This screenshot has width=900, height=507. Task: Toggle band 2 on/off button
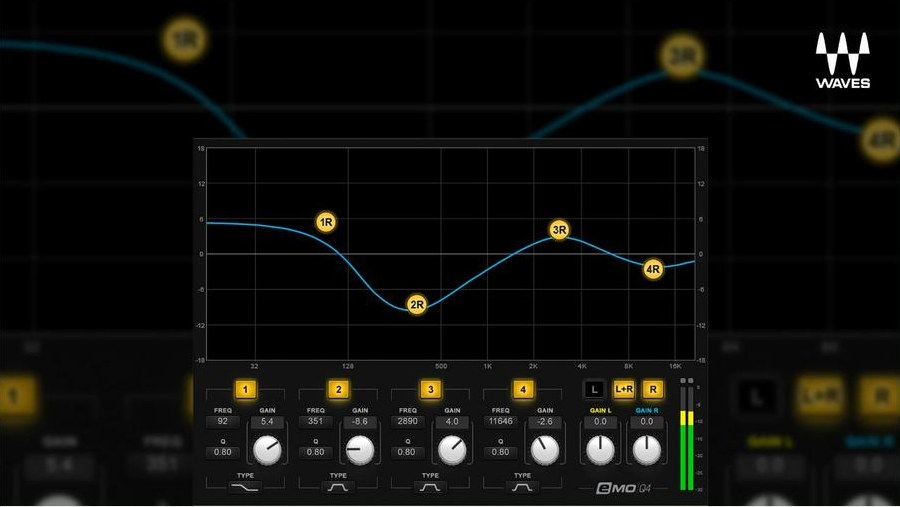pos(338,390)
